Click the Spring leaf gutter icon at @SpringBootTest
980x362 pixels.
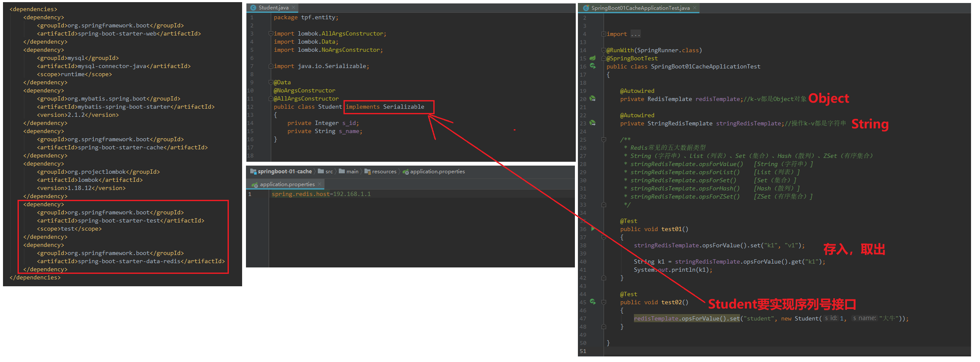tap(593, 58)
